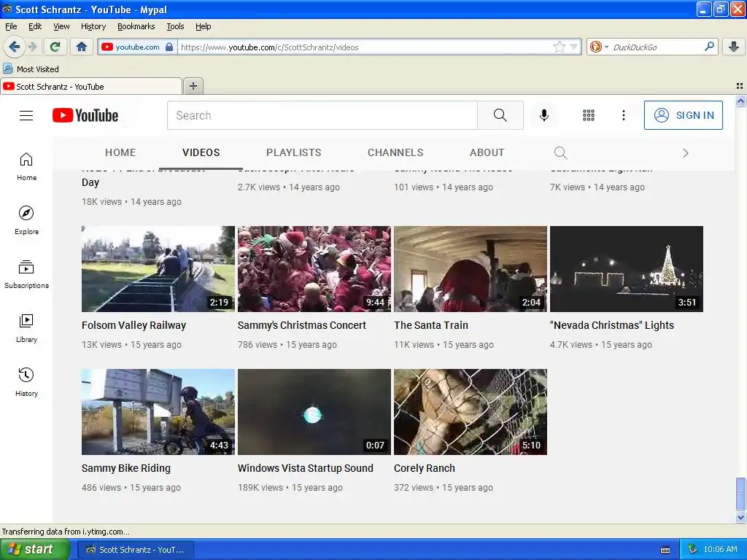Open History menu in menu bar

point(93,26)
